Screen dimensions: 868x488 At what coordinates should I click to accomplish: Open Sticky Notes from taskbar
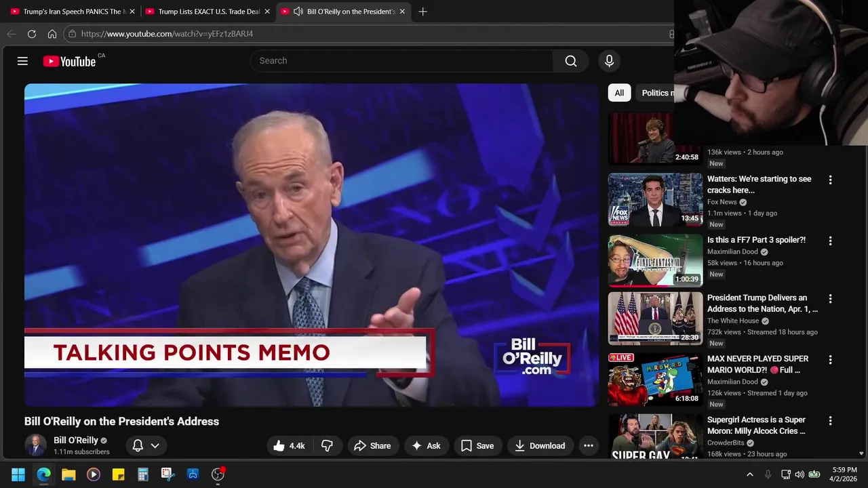coord(118,474)
